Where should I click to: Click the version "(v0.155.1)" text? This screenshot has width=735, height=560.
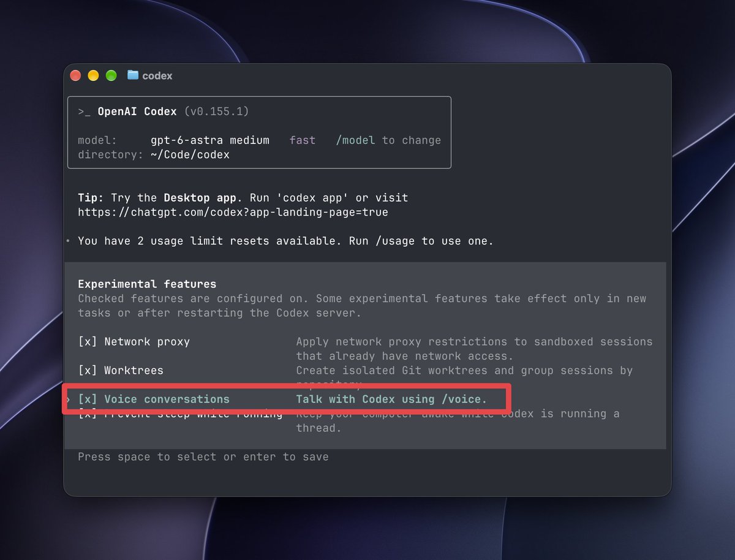pyautogui.click(x=216, y=112)
